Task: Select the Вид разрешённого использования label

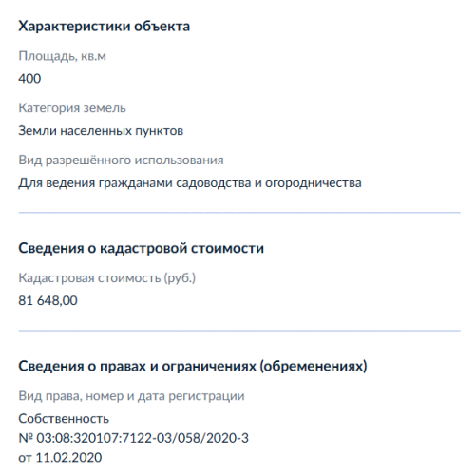Action: point(121,161)
